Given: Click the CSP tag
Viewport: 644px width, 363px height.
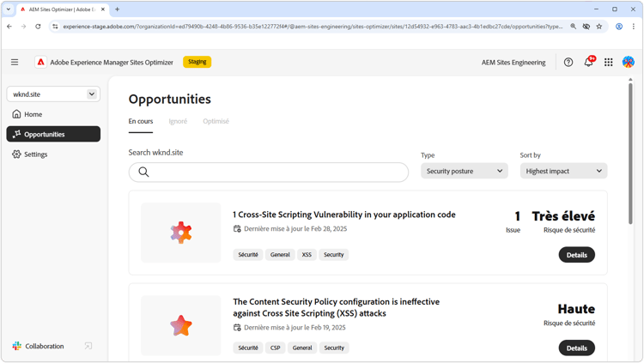Looking at the screenshot, I should [x=275, y=348].
